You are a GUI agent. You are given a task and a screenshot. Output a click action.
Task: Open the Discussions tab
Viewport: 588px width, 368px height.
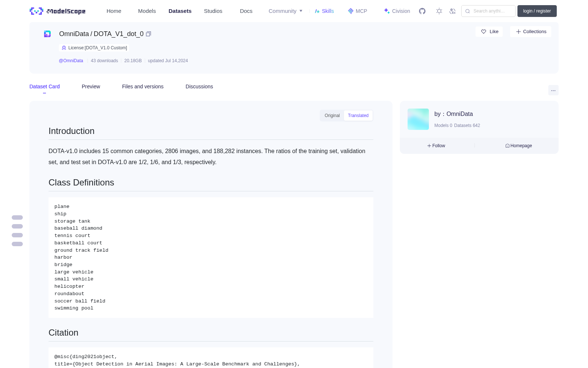pyautogui.click(x=199, y=86)
